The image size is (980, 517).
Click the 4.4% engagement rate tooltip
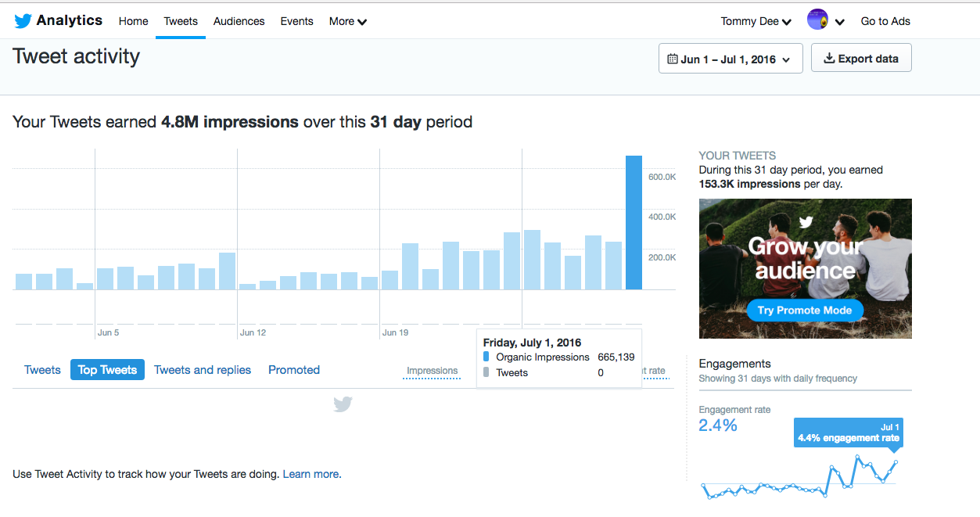click(x=848, y=433)
